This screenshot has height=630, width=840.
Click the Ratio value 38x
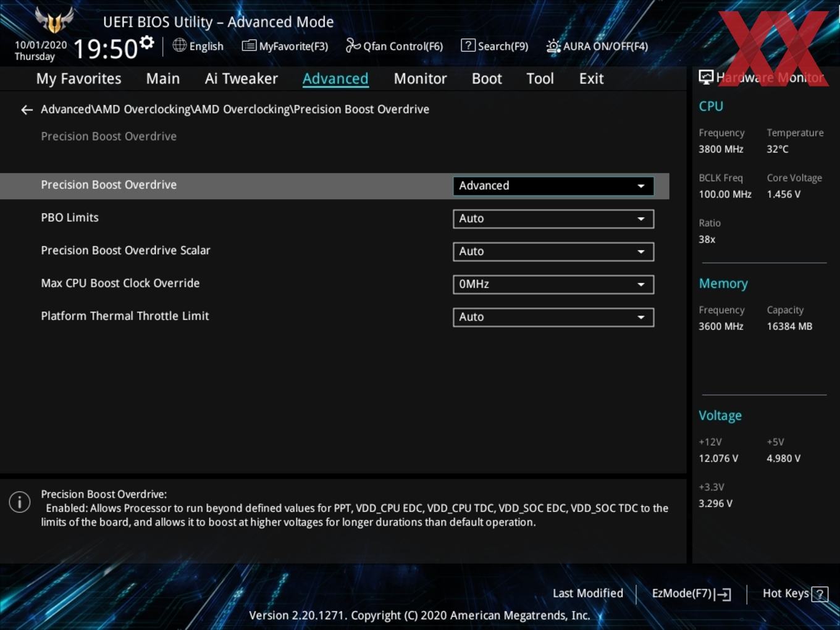click(707, 239)
